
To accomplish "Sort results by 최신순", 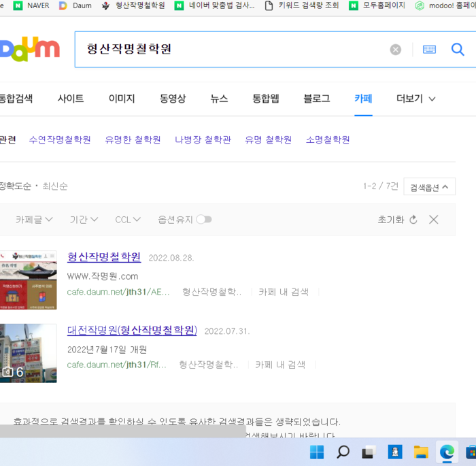I will point(55,186).
